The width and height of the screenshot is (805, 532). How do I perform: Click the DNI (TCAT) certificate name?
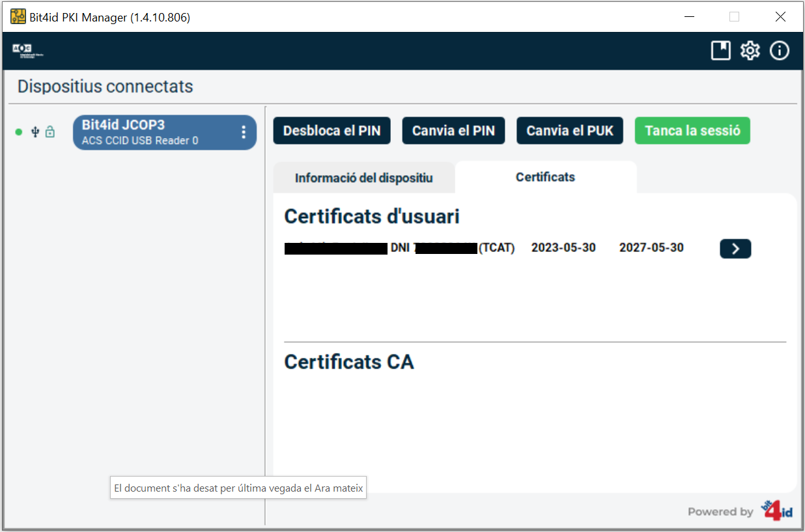[400, 248]
